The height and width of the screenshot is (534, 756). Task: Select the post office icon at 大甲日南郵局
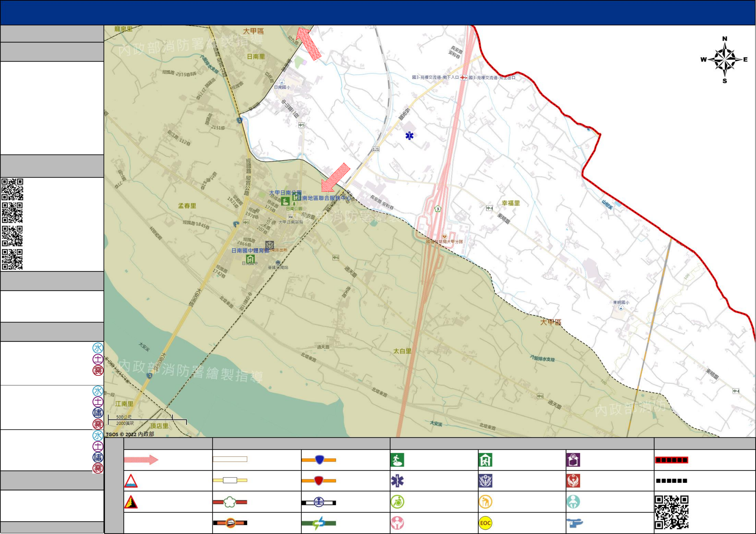[291, 217]
